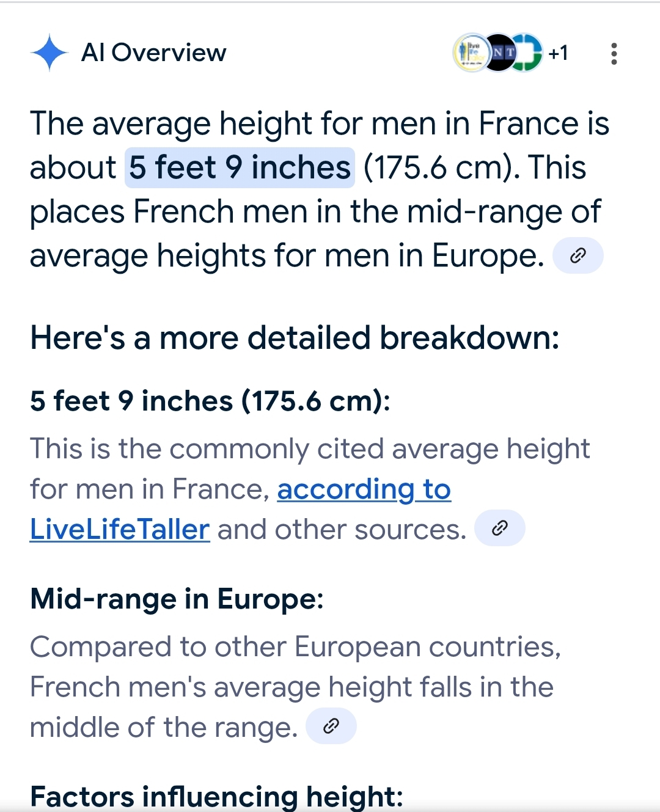Click link icon after 'and other sources.'
This screenshot has height=812, width=660.
[499, 528]
